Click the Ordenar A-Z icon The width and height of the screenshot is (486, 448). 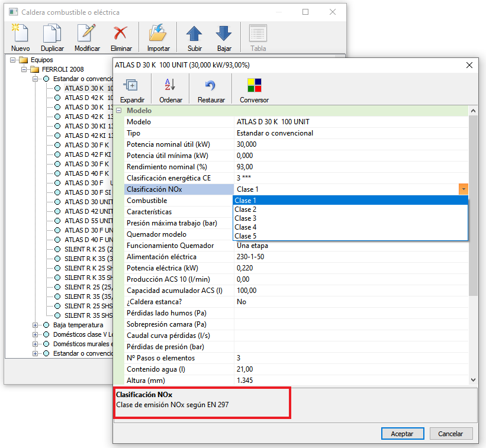(170, 85)
